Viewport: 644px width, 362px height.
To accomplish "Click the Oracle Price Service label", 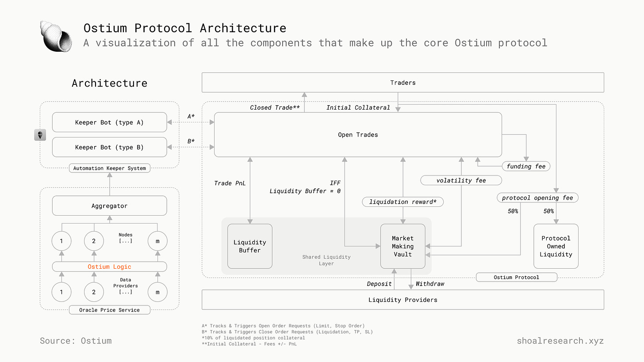I will [x=109, y=310].
